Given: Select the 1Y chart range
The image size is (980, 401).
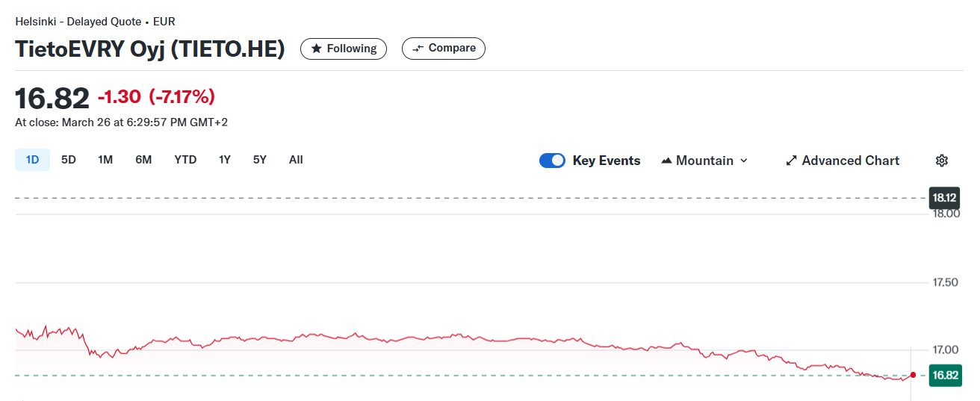Looking at the screenshot, I should (225, 160).
